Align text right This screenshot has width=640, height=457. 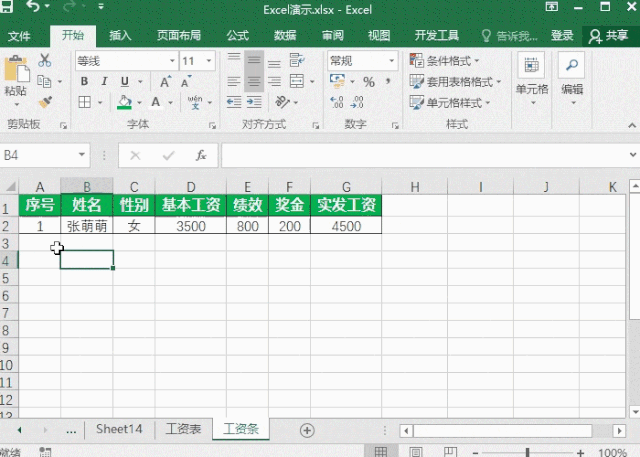pos(274,82)
